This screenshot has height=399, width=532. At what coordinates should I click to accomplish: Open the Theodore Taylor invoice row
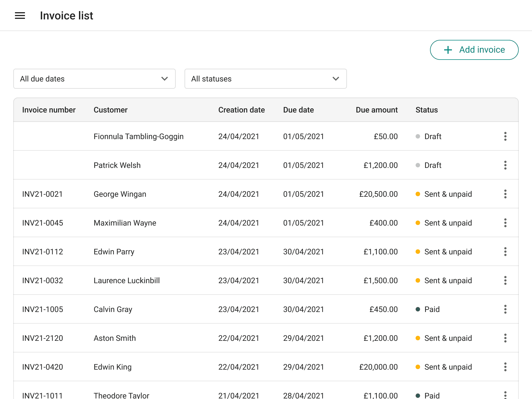pos(121,395)
